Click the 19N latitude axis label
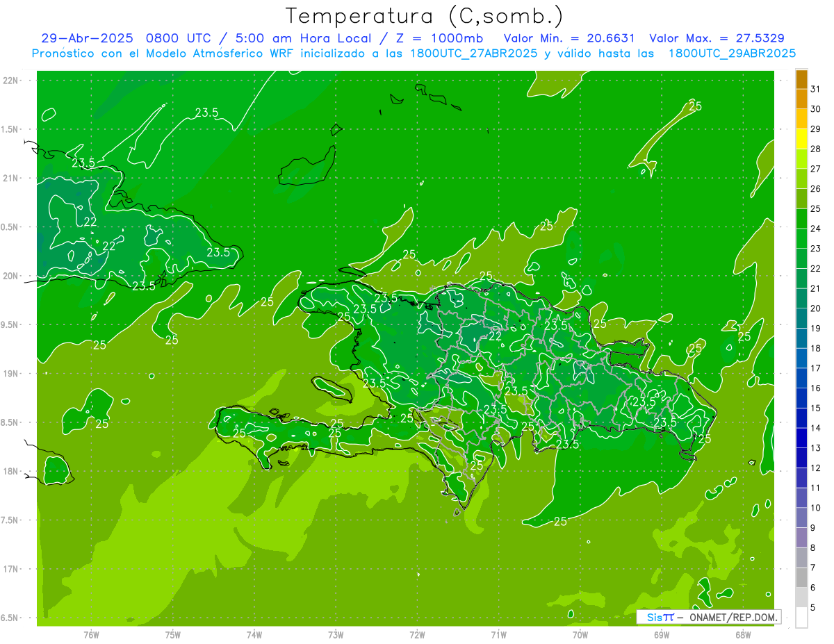The image size is (834, 644). click(10, 374)
